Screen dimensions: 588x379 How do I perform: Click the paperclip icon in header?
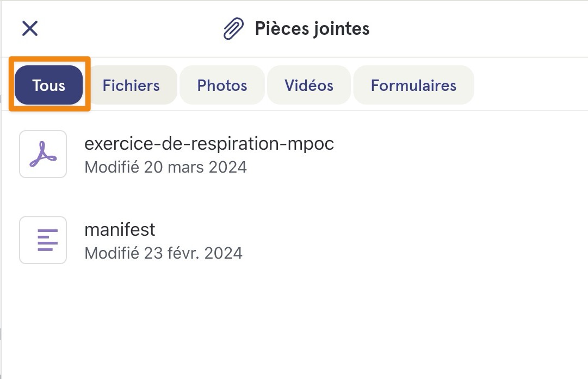point(234,28)
